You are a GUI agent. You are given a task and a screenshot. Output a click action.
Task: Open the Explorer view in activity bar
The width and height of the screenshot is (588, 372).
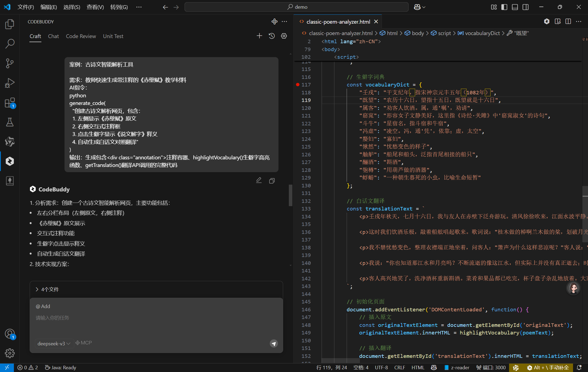[10, 24]
